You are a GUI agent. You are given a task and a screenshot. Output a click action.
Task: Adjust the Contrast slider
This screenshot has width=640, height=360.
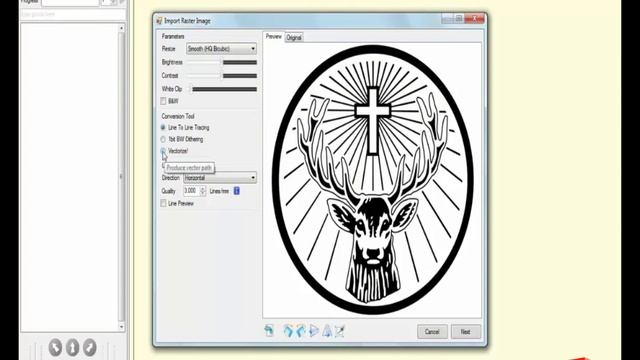point(222,76)
